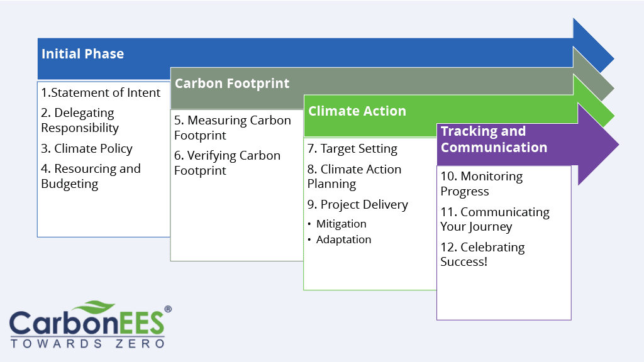Image resolution: width=644 pixels, height=362 pixels.
Task: Click the Target Setting step
Action: tap(352, 149)
